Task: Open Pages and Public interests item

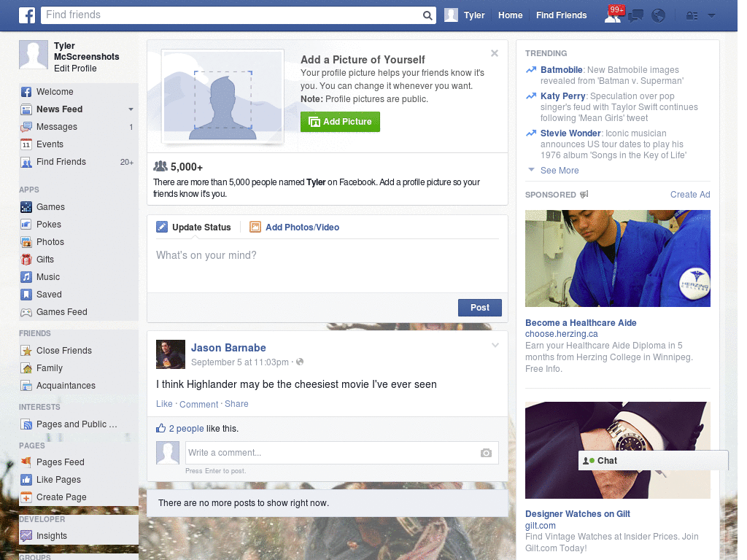Action: tap(76, 424)
